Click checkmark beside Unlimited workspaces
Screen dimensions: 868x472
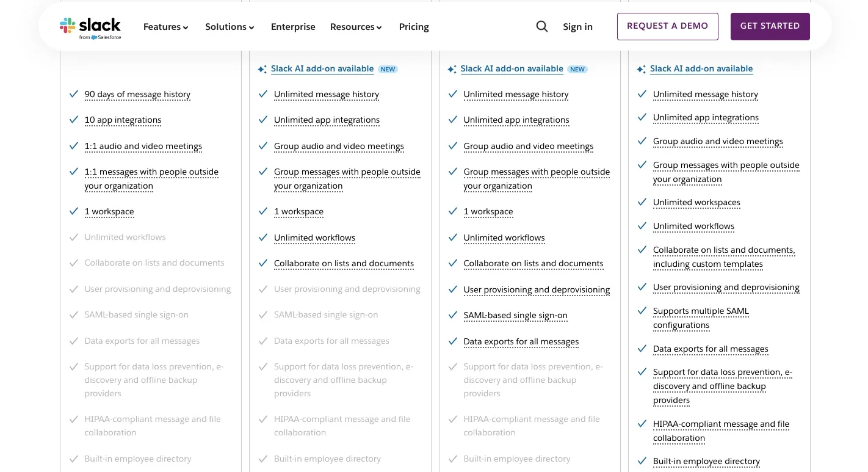642,202
